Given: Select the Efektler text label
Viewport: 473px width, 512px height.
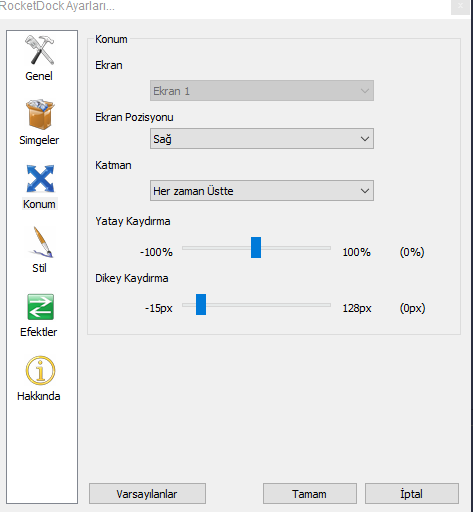Looking at the screenshot, I should point(39,332).
